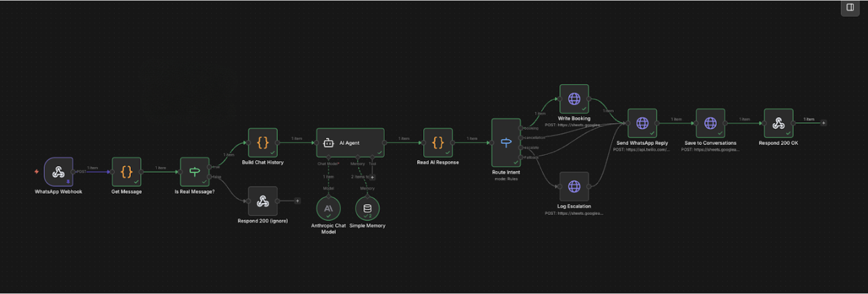Add a tool to the AI Agent
This screenshot has width=868, height=294.
point(373,177)
